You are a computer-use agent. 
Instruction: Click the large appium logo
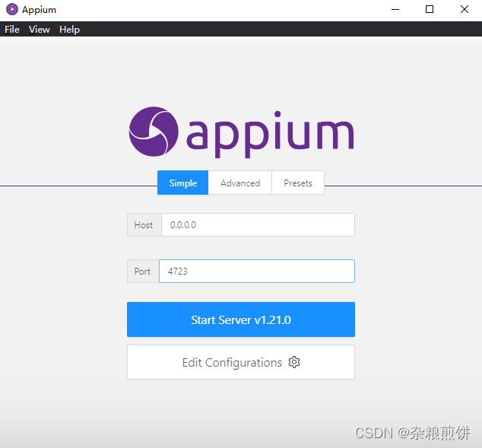(x=241, y=132)
